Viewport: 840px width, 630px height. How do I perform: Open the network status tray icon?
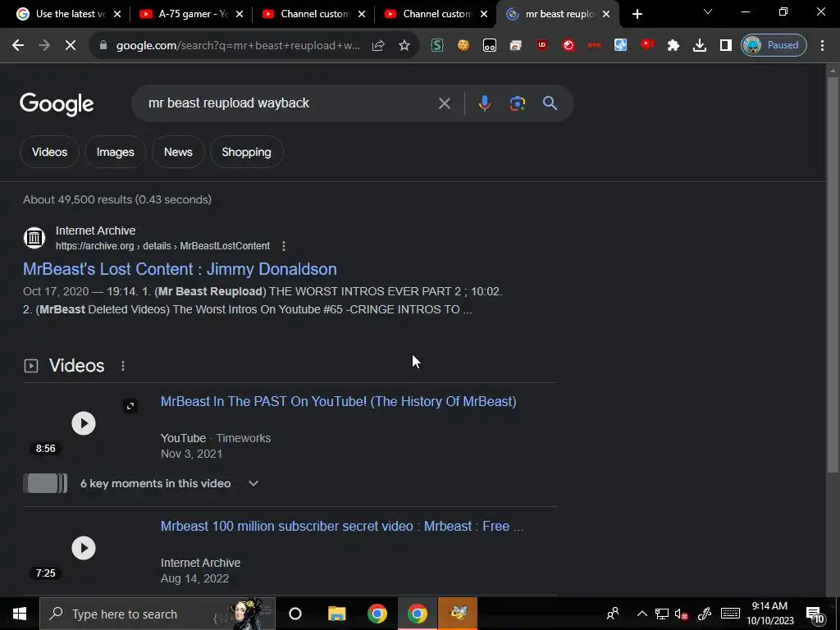coord(662,614)
